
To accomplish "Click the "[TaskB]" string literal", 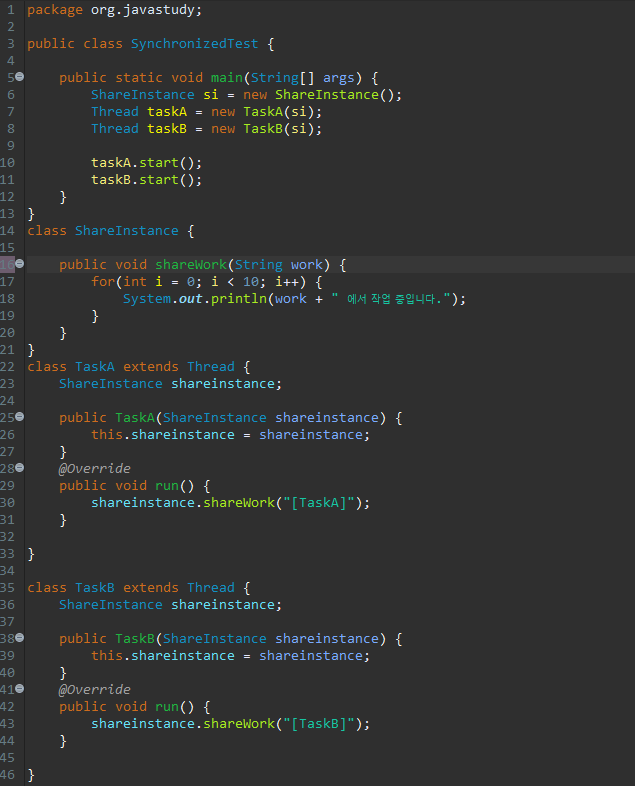I will [x=319, y=724].
